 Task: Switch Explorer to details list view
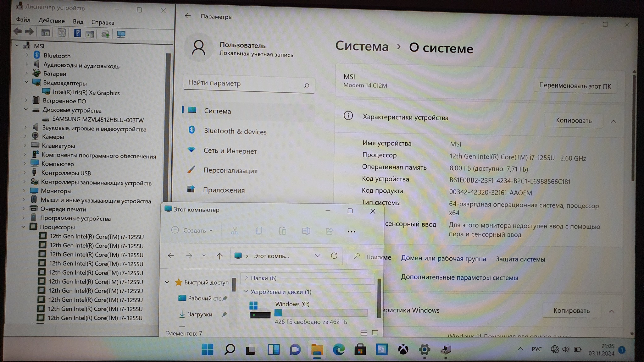[364, 333]
